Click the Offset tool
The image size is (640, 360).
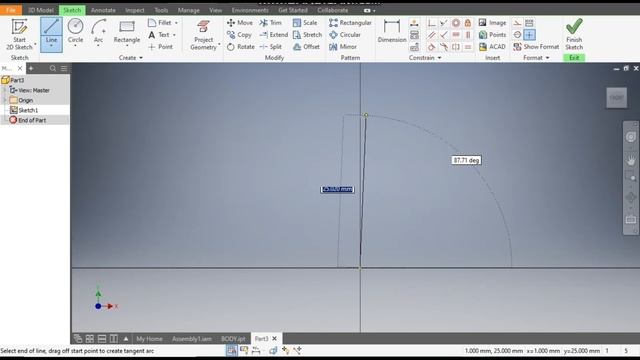pos(306,47)
